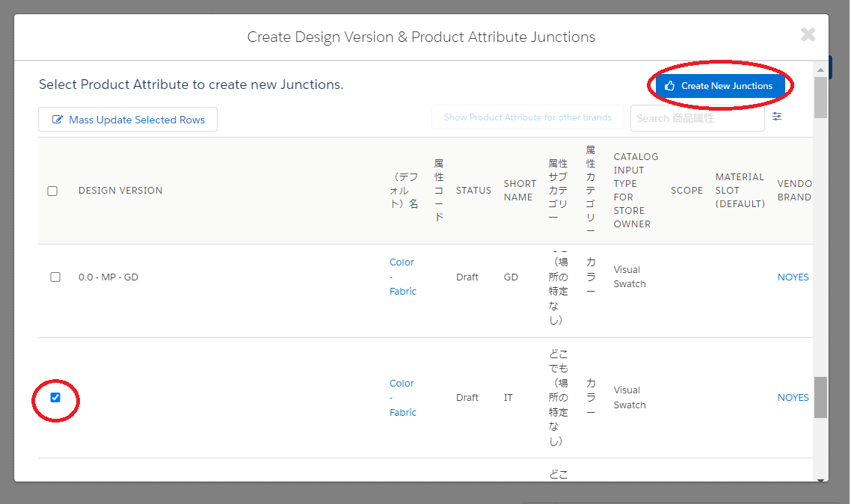The image size is (851, 504).
Task: Select the 0.0 - MP - GD cell
Action: click(x=108, y=277)
